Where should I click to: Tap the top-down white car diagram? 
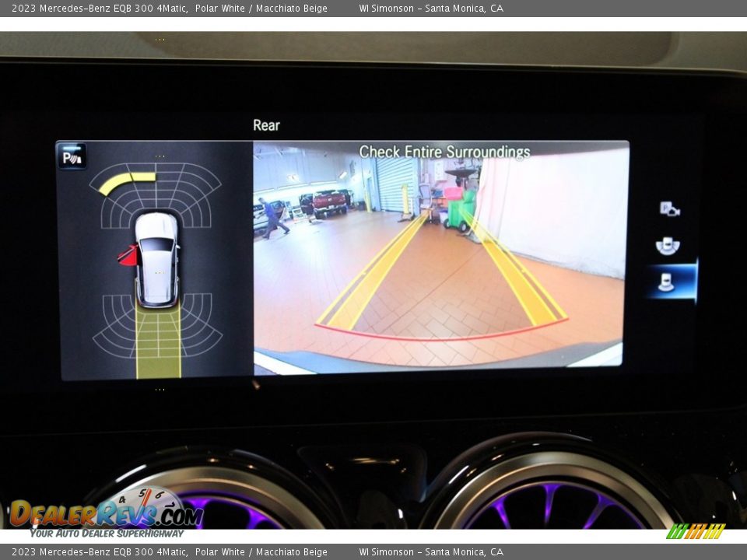point(157,260)
